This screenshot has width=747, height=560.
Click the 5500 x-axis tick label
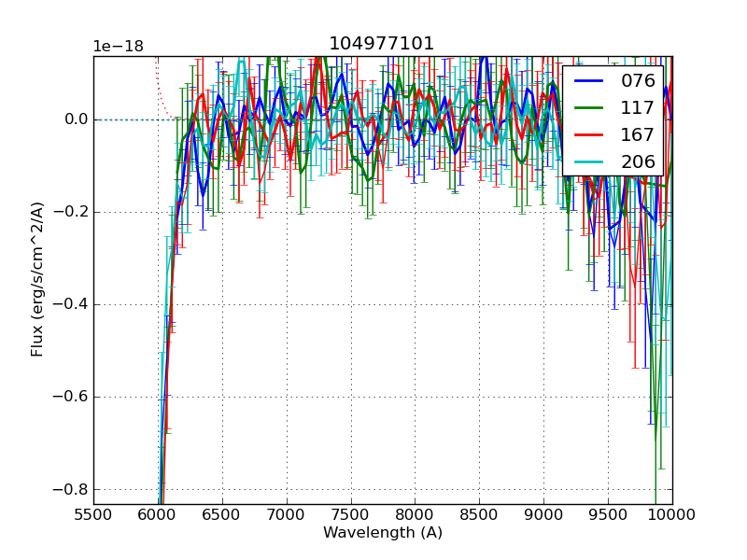point(93,514)
